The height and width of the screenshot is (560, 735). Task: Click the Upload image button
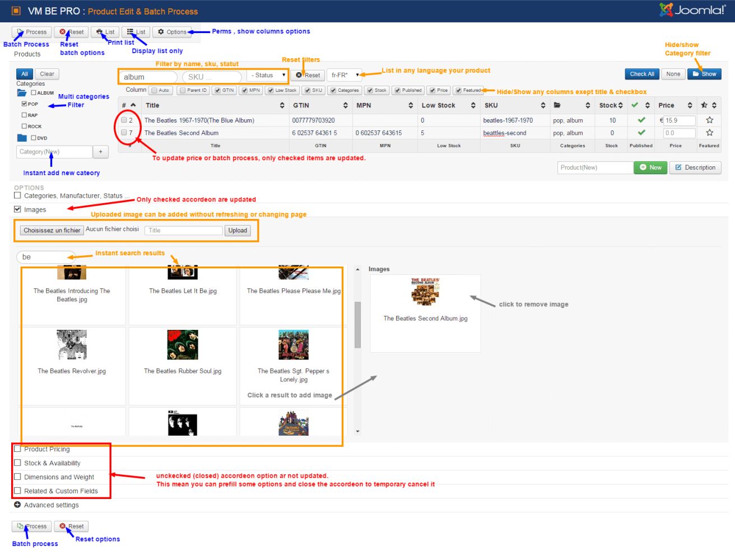pyautogui.click(x=238, y=230)
